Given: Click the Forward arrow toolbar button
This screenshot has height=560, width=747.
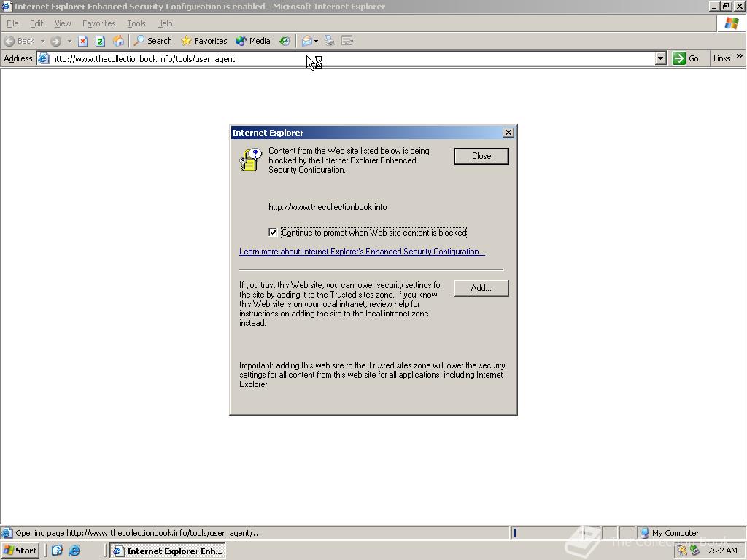Looking at the screenshot, I should click(55, 42).
